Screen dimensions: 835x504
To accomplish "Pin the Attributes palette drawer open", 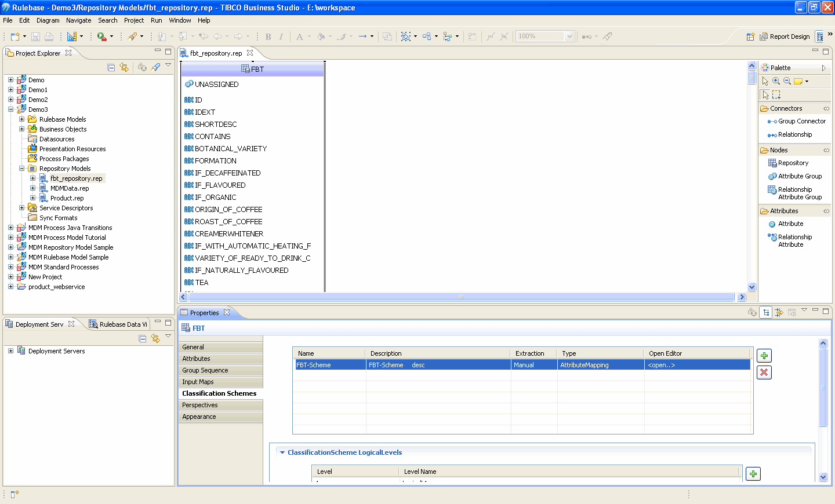I will click(x=826, y=211).
